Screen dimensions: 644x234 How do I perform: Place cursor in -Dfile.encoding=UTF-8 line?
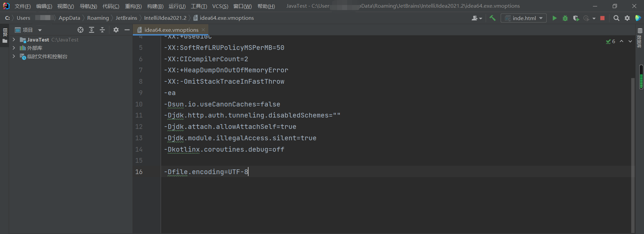pyautogui.click(x=206, y=172)
